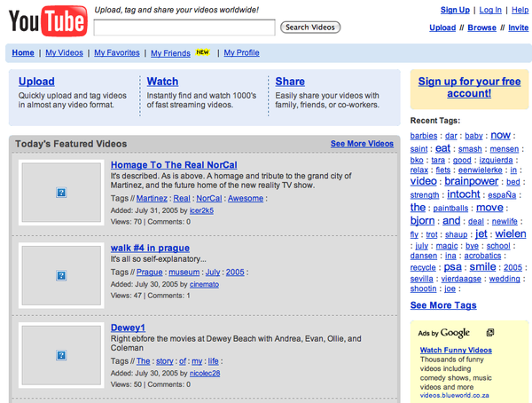Screen dimensions: 532x403
Task: Click the NEW badge beside My Friends
Action: click(202, 52)
